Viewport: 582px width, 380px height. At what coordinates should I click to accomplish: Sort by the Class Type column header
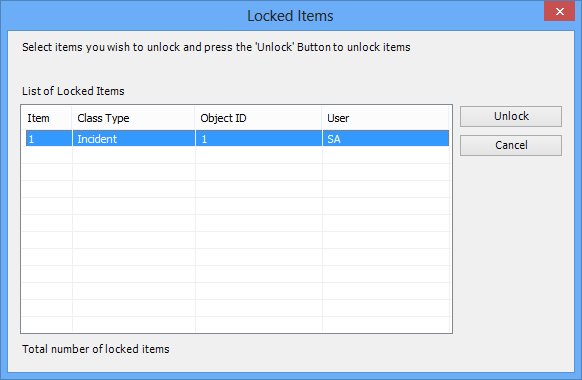click(x=134, y=118)
